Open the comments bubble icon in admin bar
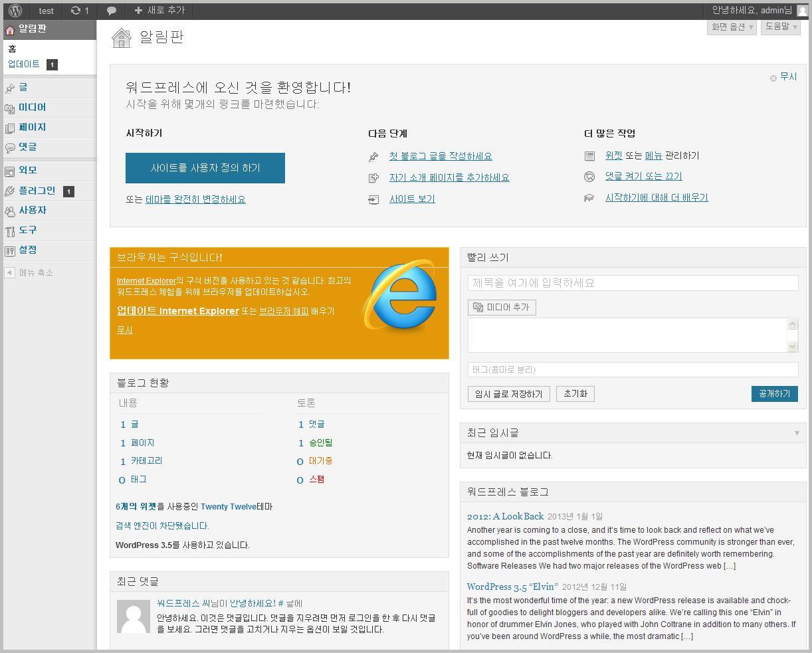The image size is (812, 653). tap(112, 11)
